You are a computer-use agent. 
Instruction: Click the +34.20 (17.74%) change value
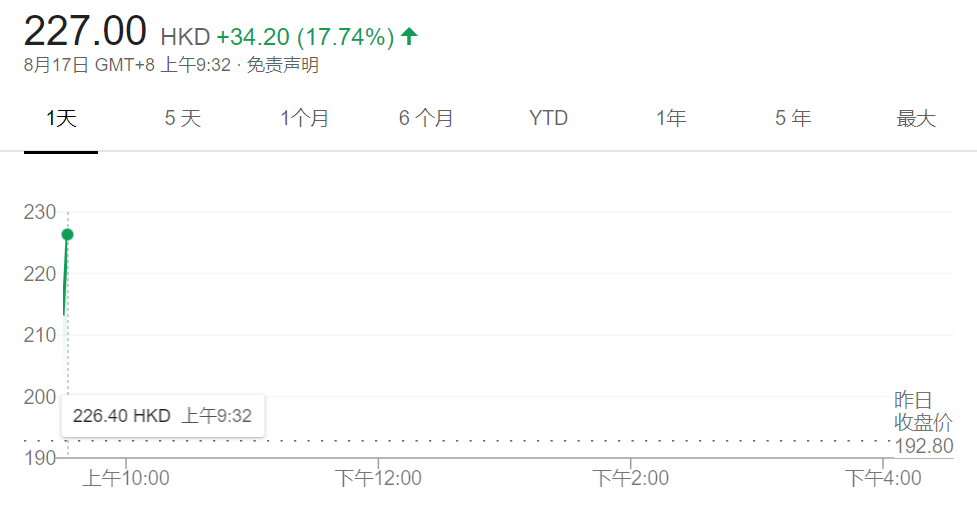tap(305, 37)
